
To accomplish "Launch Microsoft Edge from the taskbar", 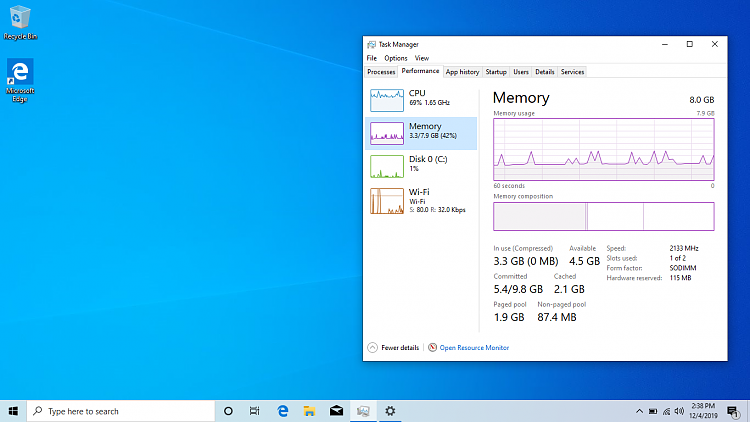I will point(283,411).
